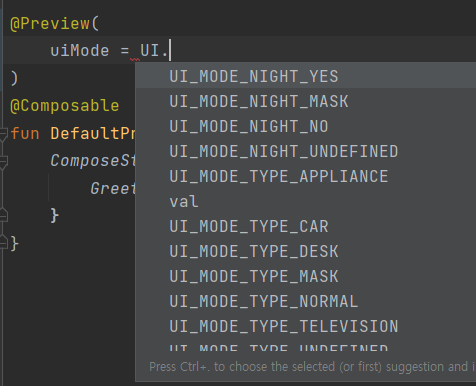Image resolution: width=476 pixels, height=386 pixels.
Task: Select the val postfix template suggestion
Action: (306, 201)
